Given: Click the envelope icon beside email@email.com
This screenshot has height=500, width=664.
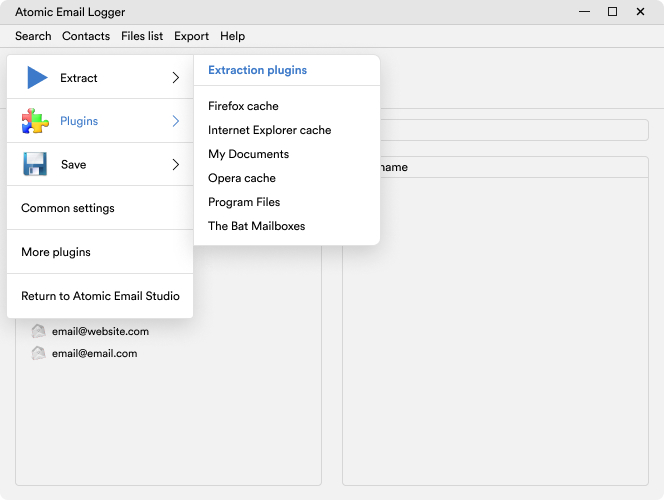Looking at the screenshot, I should 38,353.
